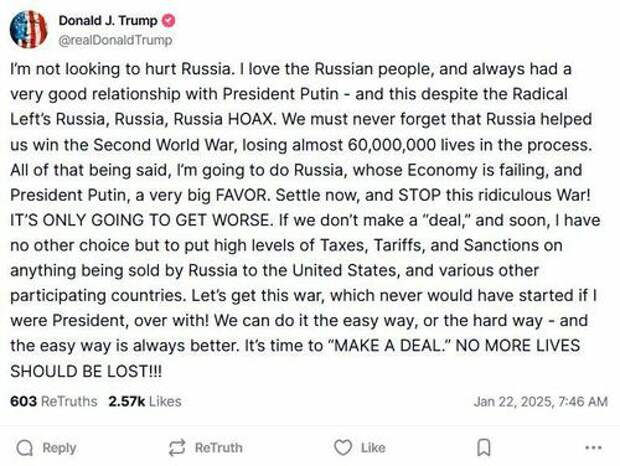This screenshot has width=620, height=466.
Task: Click the Jan 22, 2025 timestamp
Action: click(x=540, y=402)
